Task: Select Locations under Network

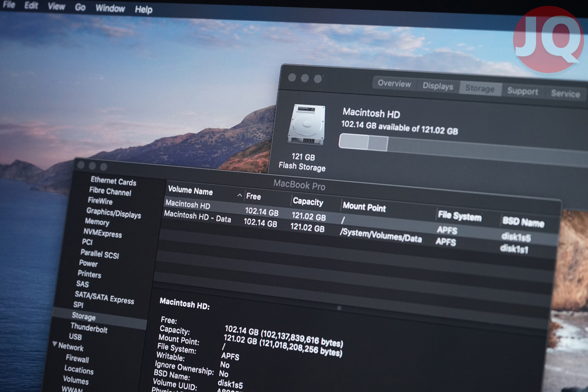Action: pyautogui.click(x=78, y=369)
